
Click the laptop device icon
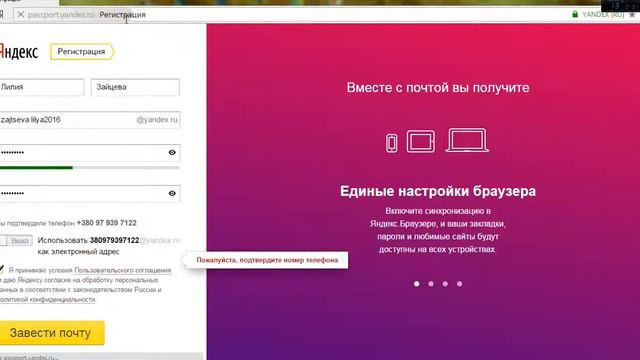pos(467,140)
